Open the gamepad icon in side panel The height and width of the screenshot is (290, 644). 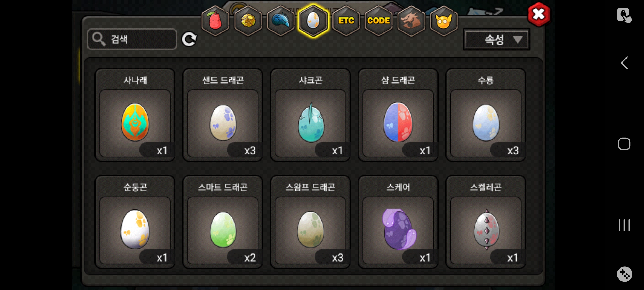coord(624,274)
